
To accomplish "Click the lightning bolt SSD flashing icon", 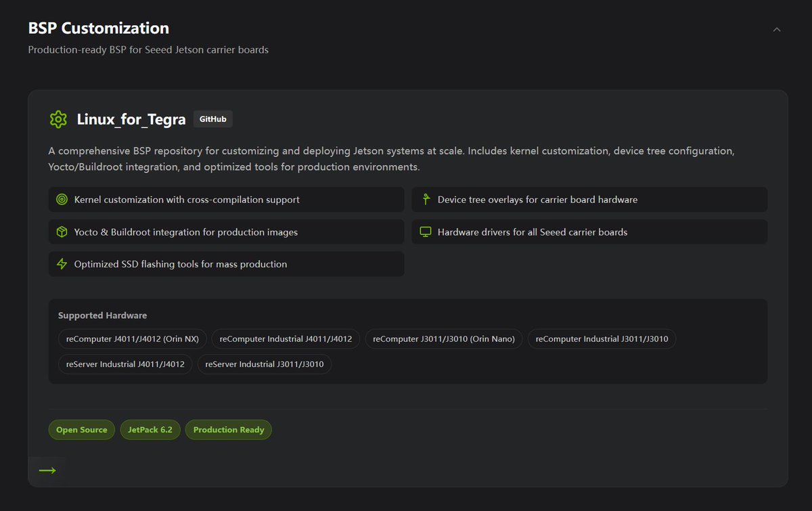I will click(x=62, y=264).
